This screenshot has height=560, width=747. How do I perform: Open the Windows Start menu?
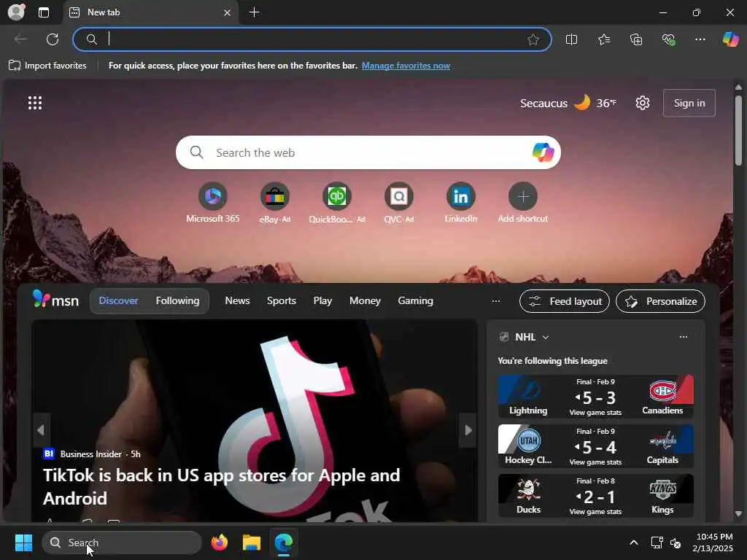(23, 542)
